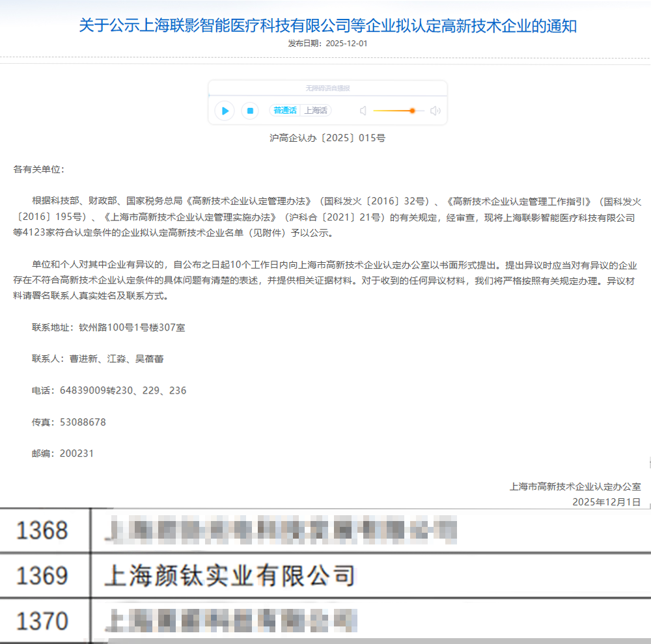
Task: Stop the audio narration
Action: point(250,111)
